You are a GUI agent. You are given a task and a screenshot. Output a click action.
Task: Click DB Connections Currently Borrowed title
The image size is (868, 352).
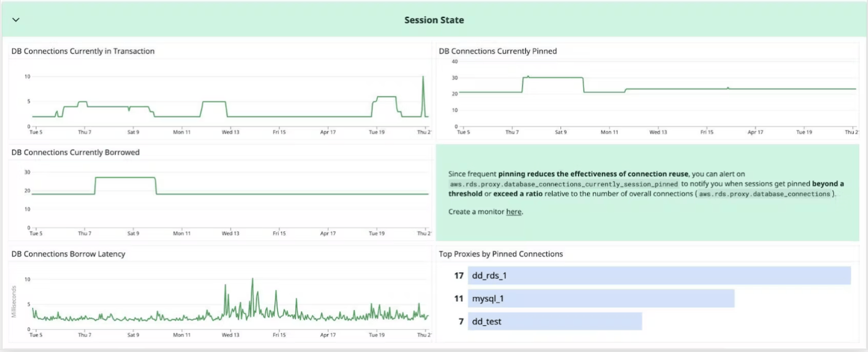click(76, 152)
